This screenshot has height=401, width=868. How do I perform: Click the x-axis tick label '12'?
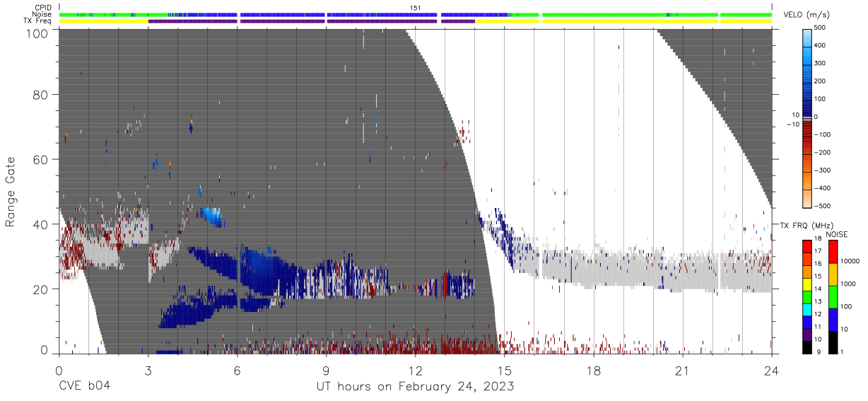415,371
